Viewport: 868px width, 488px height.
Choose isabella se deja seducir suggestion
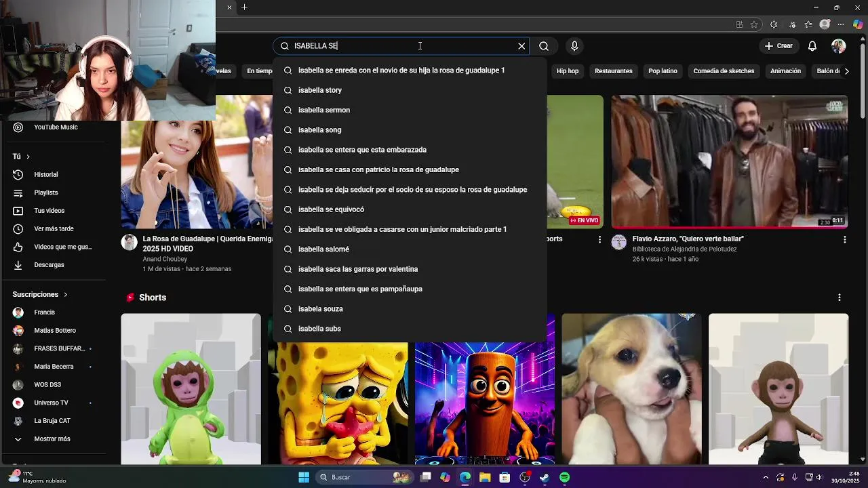410,190
